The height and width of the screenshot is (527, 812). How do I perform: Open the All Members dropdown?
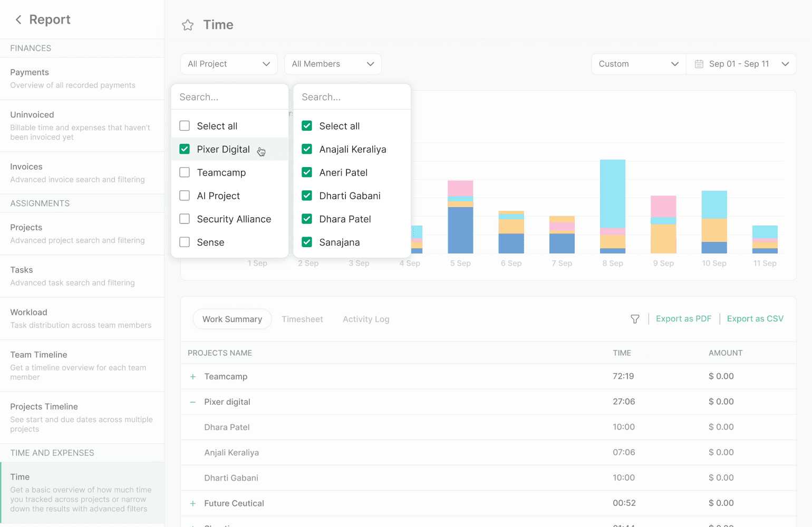tap(333, 64)
